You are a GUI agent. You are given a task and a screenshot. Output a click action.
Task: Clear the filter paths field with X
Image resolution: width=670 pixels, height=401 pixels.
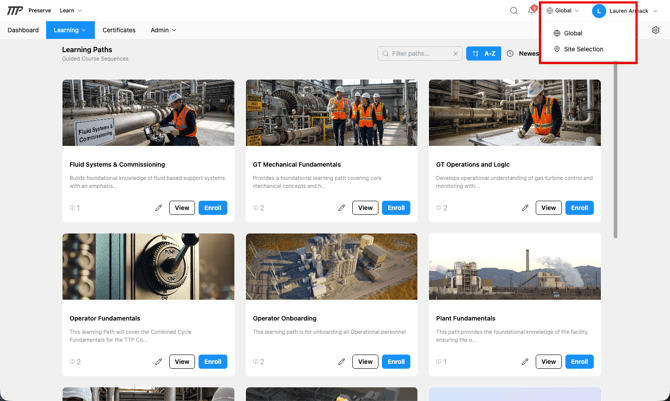click(x=455, y=53)
